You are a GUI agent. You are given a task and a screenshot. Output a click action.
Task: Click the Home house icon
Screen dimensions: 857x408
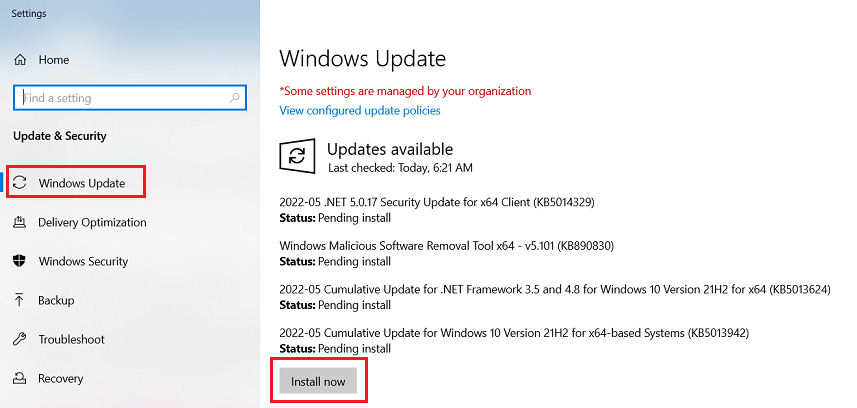(19, 60)
